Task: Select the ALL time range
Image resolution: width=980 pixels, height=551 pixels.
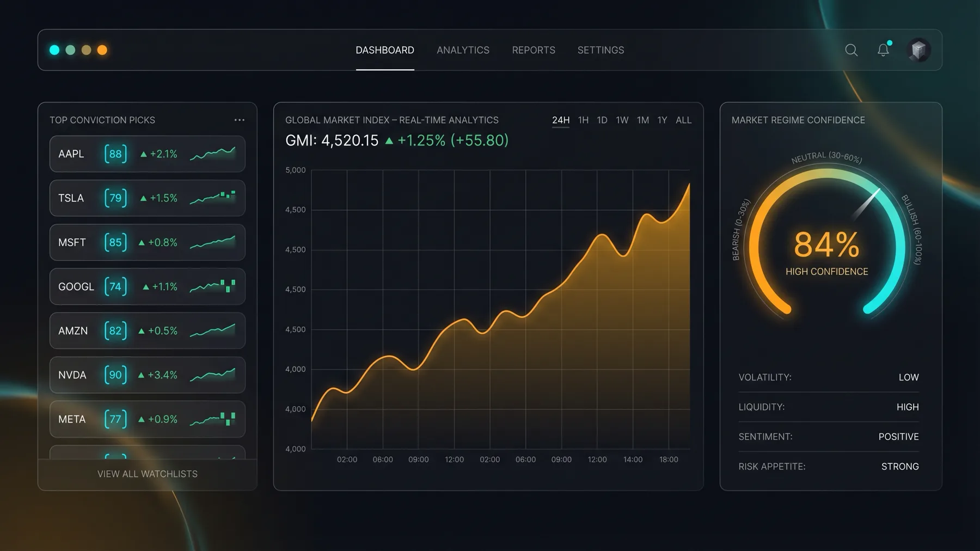Action: point(684,120)
